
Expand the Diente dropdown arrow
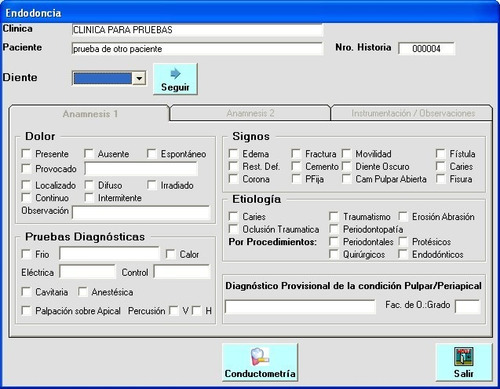139,79
